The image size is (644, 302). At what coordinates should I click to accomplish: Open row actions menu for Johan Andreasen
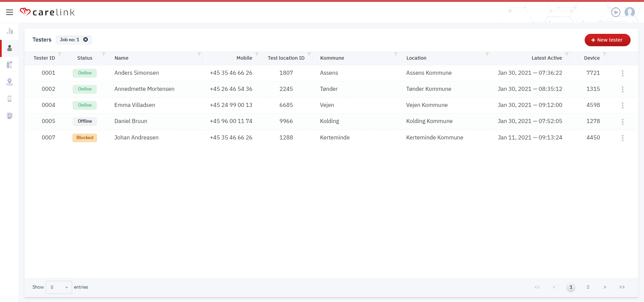[623, 138]
